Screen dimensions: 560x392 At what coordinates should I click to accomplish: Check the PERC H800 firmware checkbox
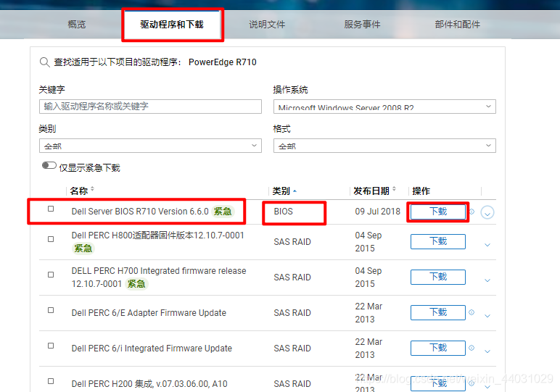click(x=51, y=239)
